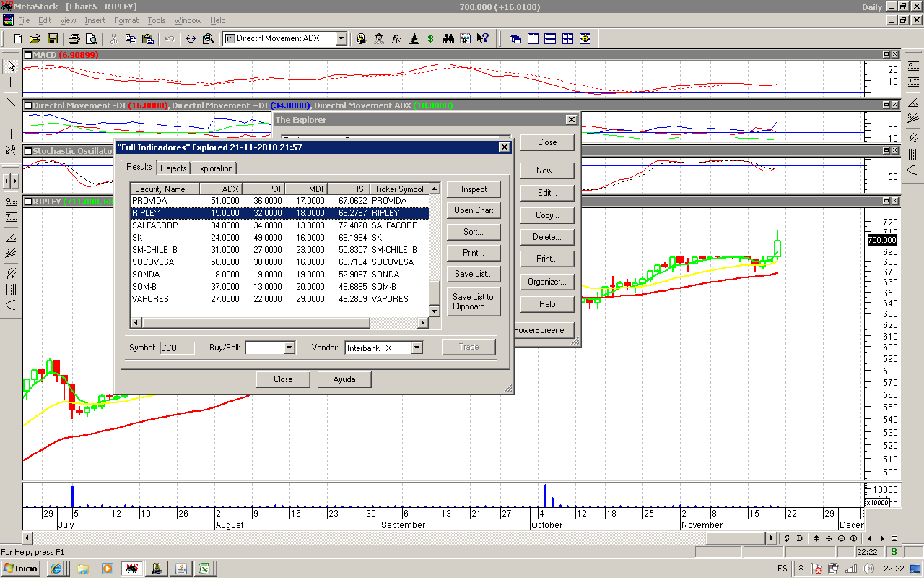Click the Sort... button
Viewport: 924px width, 578px height.
(x=474, y=232)
